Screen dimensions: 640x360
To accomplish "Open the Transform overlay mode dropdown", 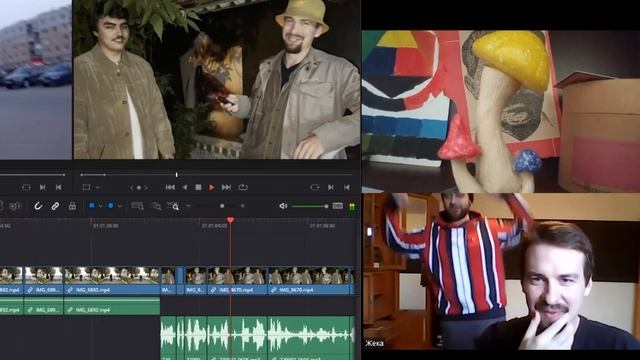I will pos(98,187).
